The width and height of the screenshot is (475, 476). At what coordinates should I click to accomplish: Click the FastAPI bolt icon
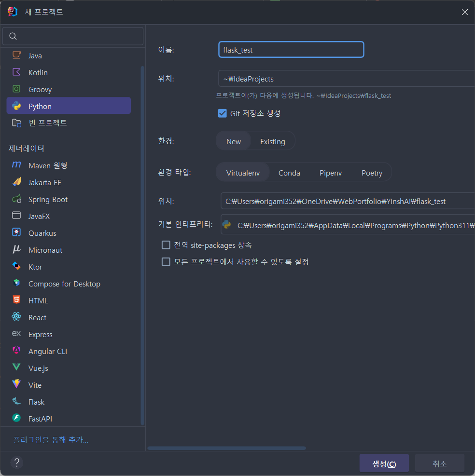[16, 418]
